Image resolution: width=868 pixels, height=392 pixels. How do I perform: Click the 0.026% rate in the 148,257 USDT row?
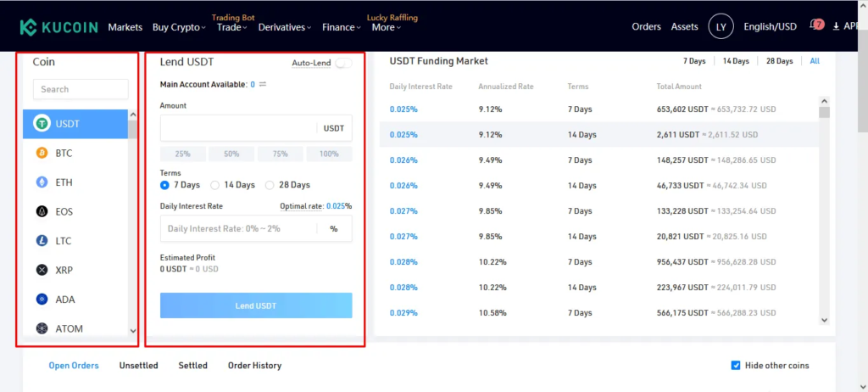[x=403, y=160]
